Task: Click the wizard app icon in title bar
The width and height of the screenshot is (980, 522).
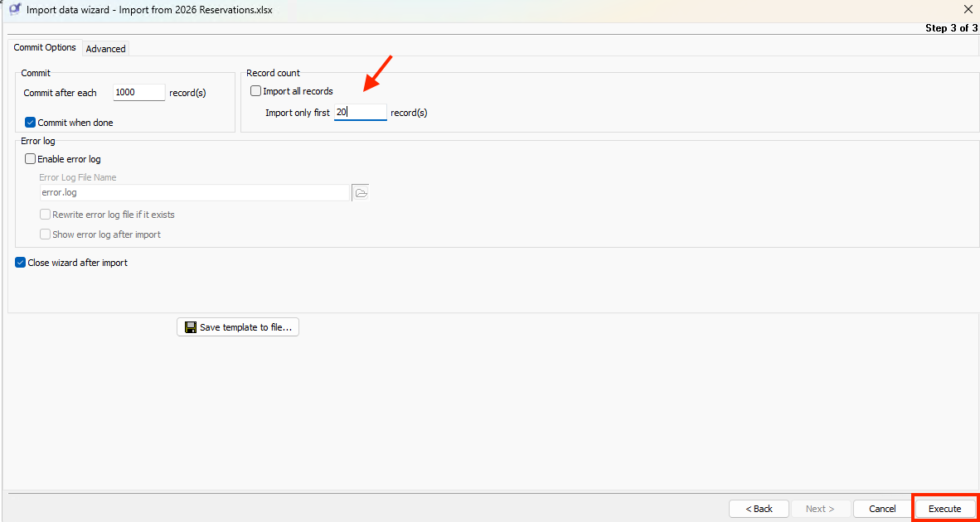Action: 15,9
